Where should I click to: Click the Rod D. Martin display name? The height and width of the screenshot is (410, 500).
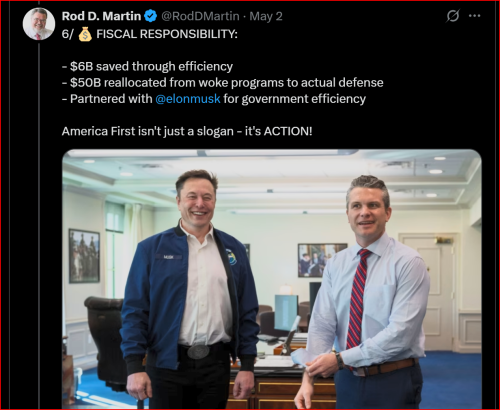tap(101, 16)
